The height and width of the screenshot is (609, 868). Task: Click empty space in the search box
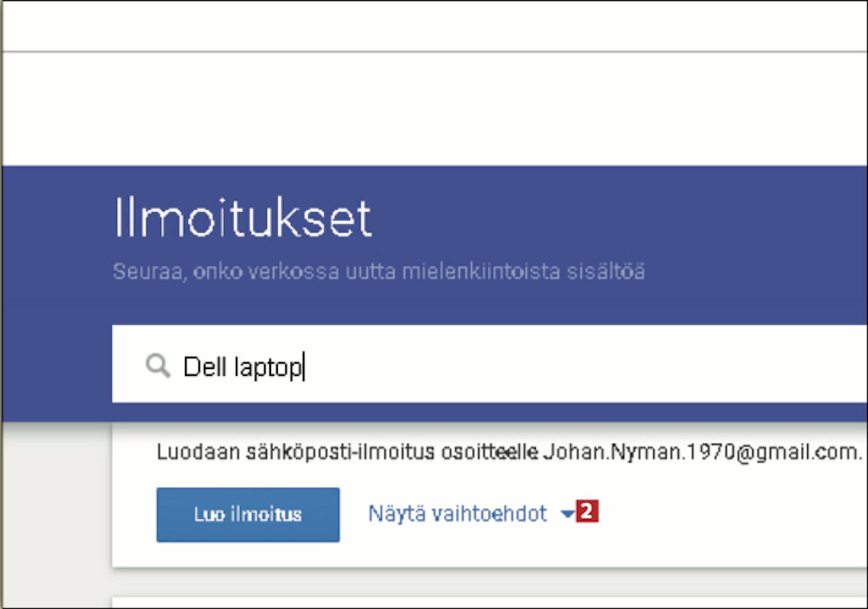579,365
